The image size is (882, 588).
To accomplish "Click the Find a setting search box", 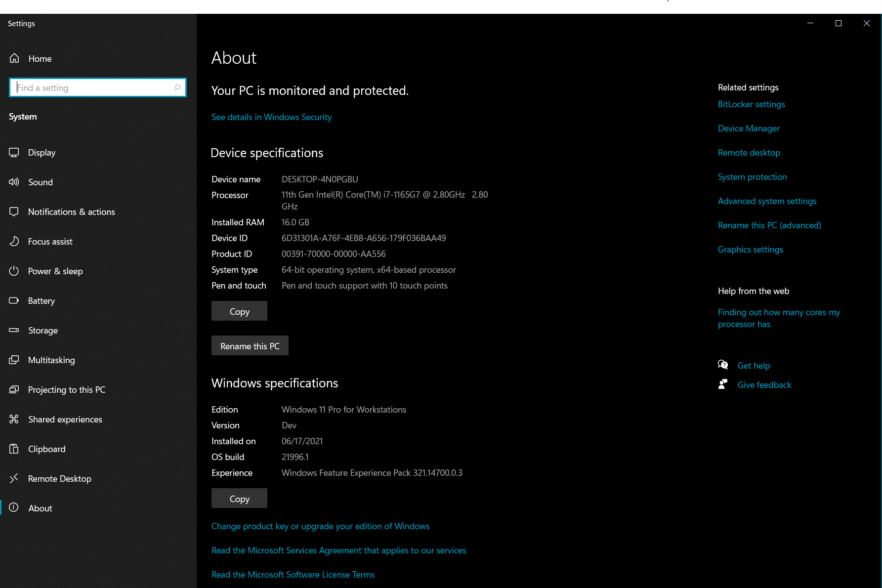I will (x=98, y=87).
